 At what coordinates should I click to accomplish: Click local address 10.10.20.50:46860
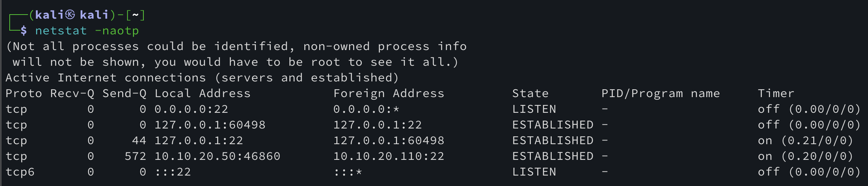pyautogui.click(x=217, y=156)
